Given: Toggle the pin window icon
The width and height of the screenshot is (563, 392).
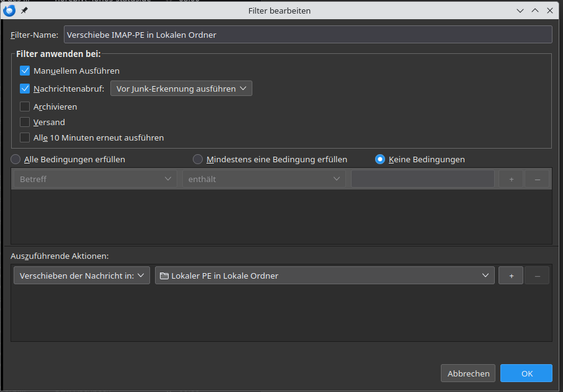Looking at the screenshot, I should click(x=24, y=11).
